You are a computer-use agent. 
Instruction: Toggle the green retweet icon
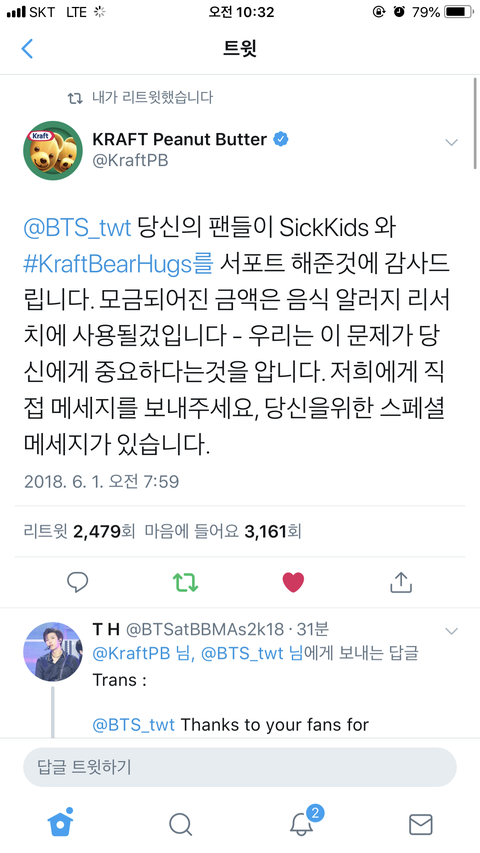185,582
